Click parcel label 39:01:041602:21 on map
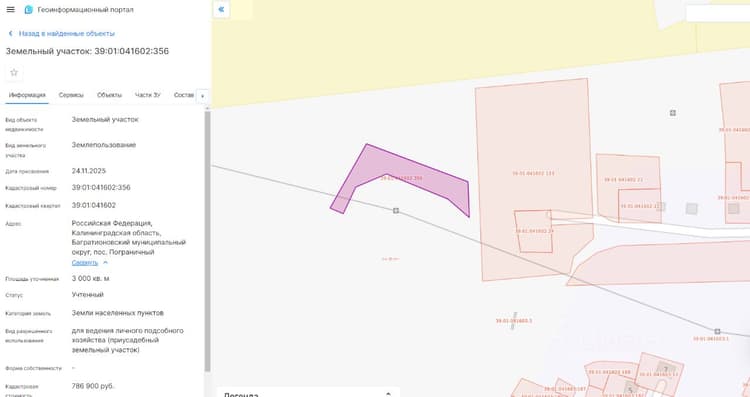The width and height of the screenshot is (750, 397). click(623, 180)
